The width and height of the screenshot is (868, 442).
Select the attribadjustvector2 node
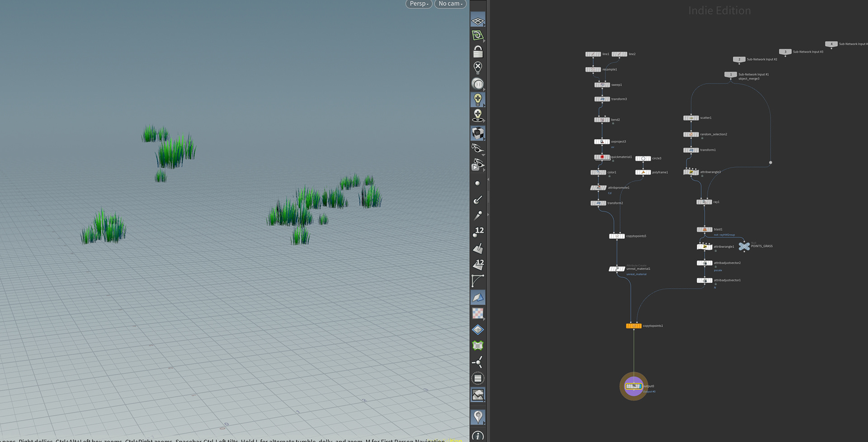(704, 263)
